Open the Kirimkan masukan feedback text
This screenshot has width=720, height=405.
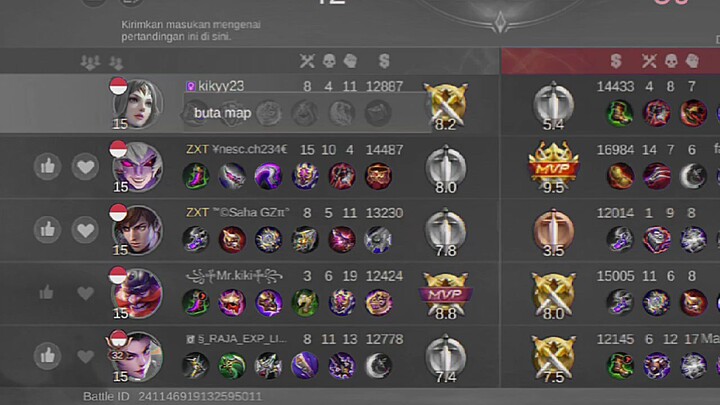(191, 30)
